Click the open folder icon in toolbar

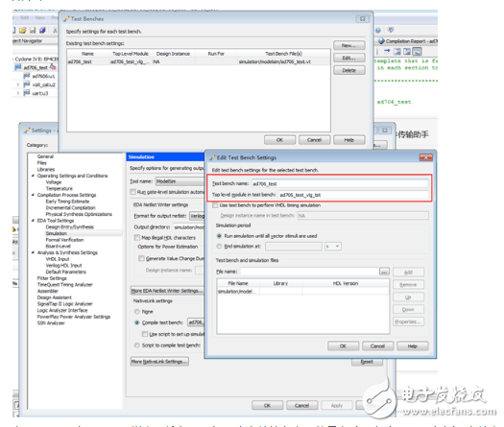point(22,30)
